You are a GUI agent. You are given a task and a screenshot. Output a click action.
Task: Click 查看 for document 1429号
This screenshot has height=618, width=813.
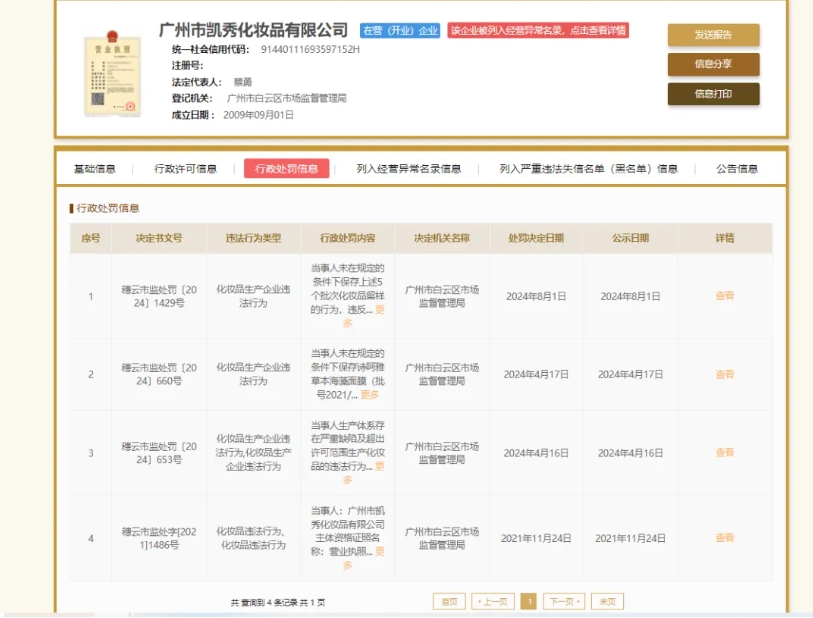725,296
